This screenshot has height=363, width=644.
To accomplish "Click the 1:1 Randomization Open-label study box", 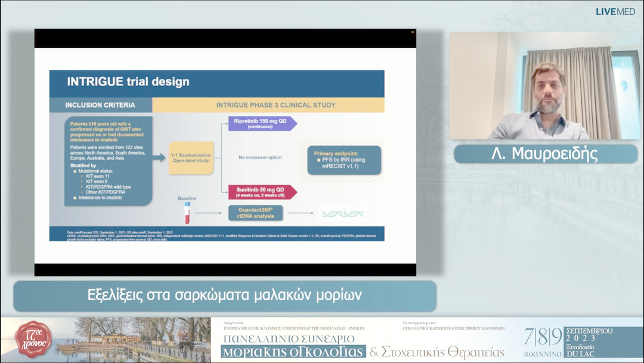I will coord(191,158).
